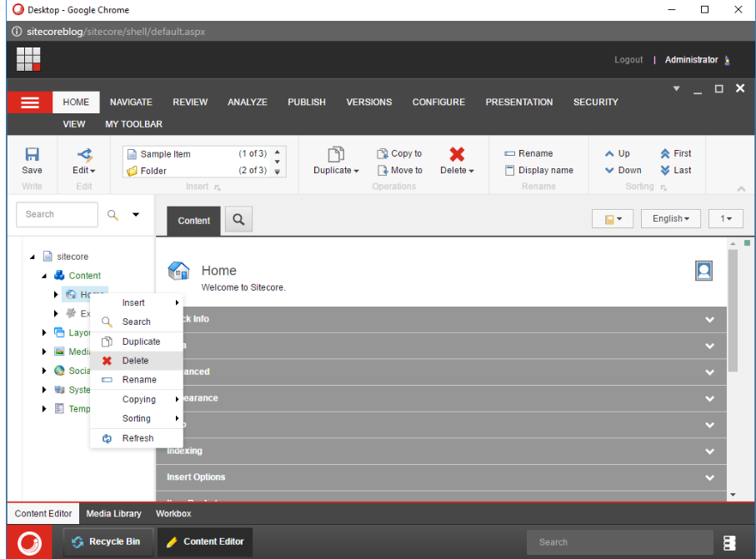Select Sample Item in Insert list

click(197, 154)
